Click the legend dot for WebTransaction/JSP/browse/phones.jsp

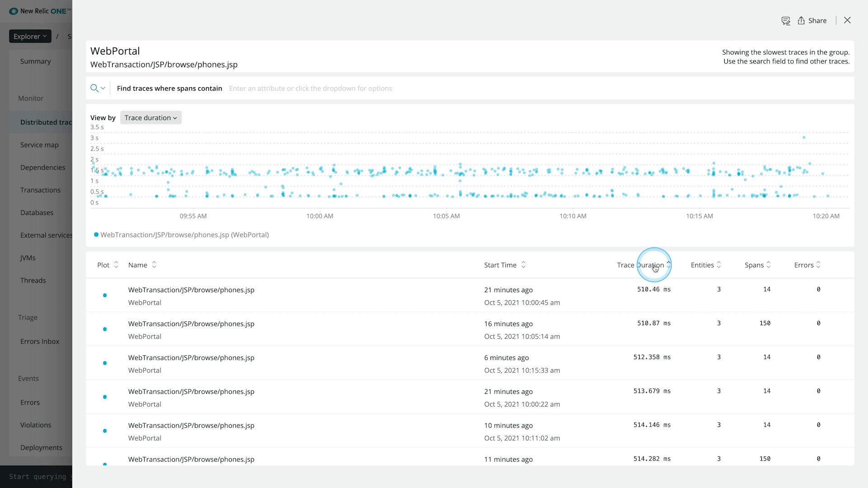point(96,235)
